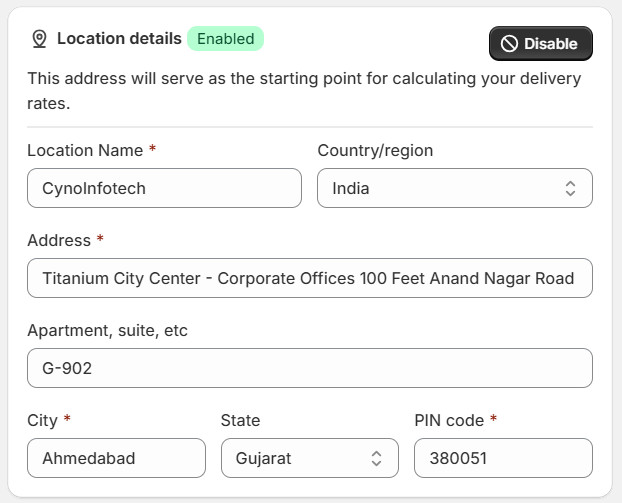Click the Country/region label text
Viewport: 622px width, 503px height.
point(375,151)
